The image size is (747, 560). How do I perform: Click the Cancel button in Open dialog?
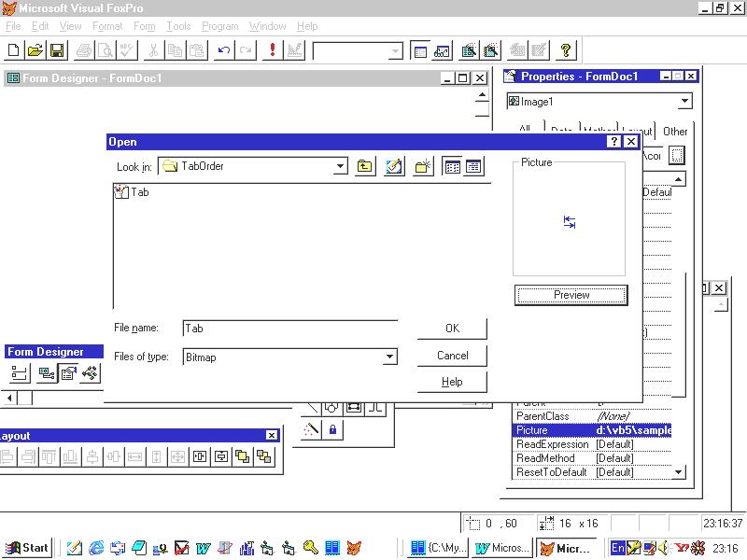(x=452, y=356)
